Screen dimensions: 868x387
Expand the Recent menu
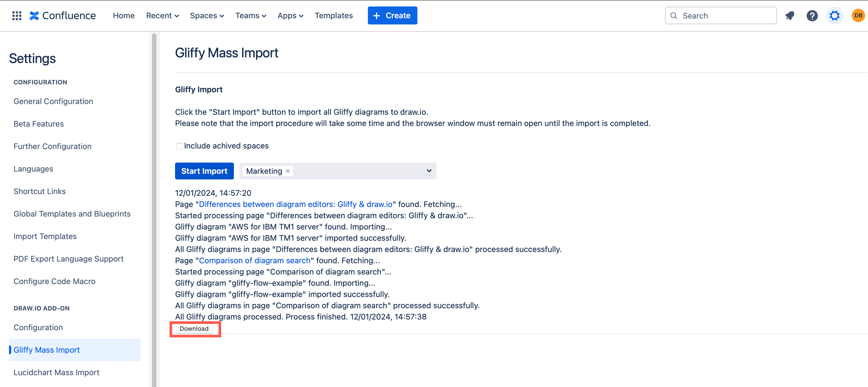(162, 15)
